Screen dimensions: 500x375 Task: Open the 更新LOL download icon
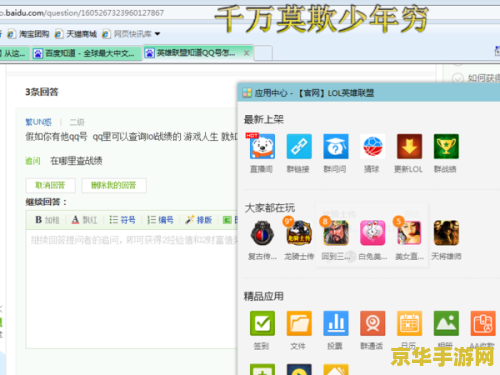point(409,146)
